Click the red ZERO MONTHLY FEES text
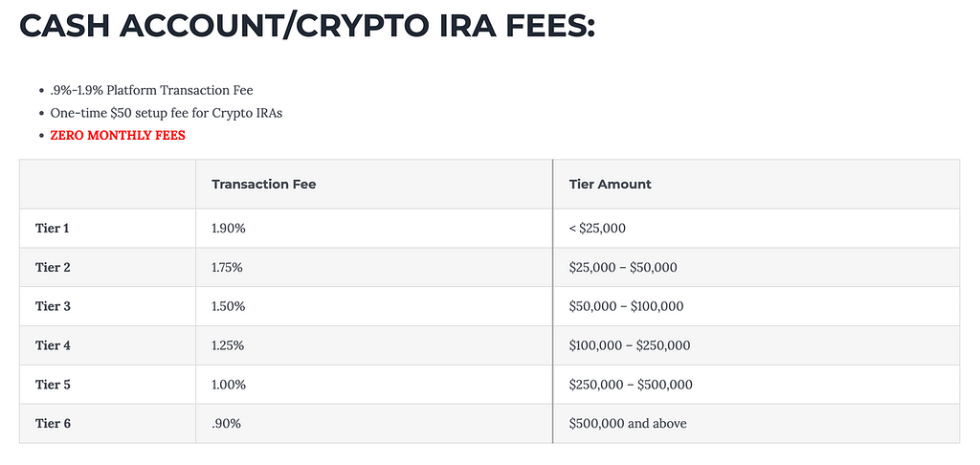Image resolution: width=980 pixels, height=465 pixels. coord(118,135)
